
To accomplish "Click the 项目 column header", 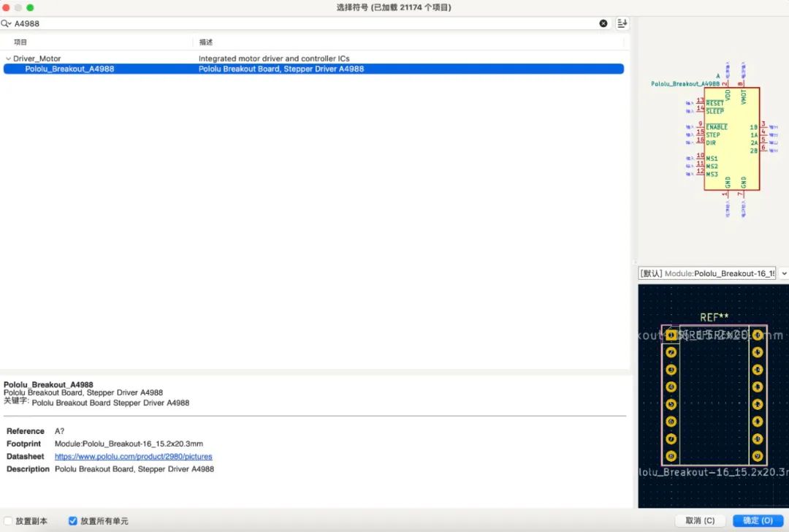I will 20,42.
